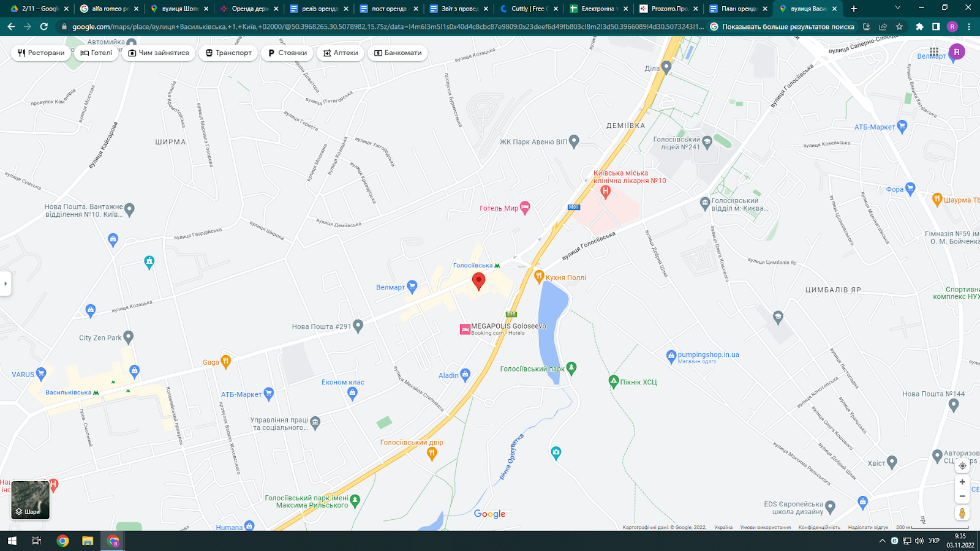
Task: Switch to the Prozorro browser tab
Action: point(669,9)
